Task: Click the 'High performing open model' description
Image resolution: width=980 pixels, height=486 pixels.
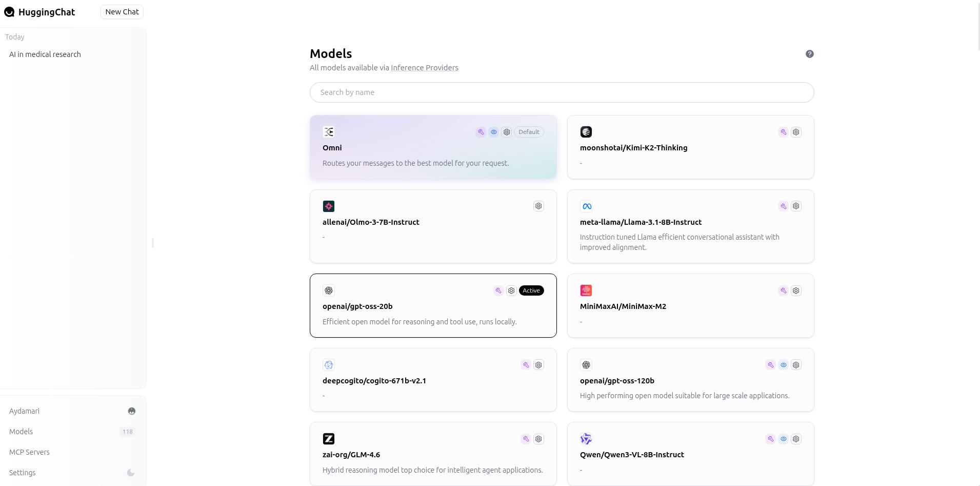Action: (685, 396)
